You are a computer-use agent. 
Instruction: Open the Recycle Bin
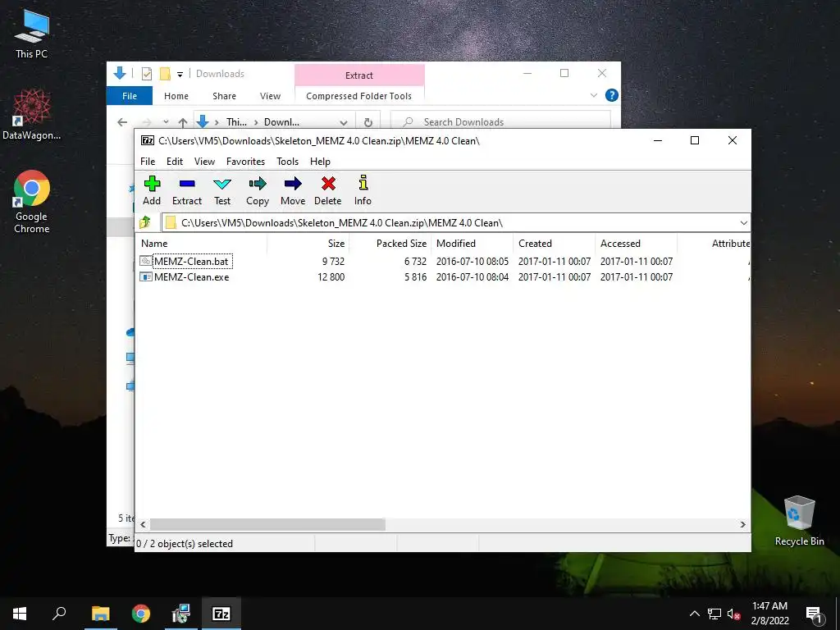pyautogui.click(x=799, y=521)
